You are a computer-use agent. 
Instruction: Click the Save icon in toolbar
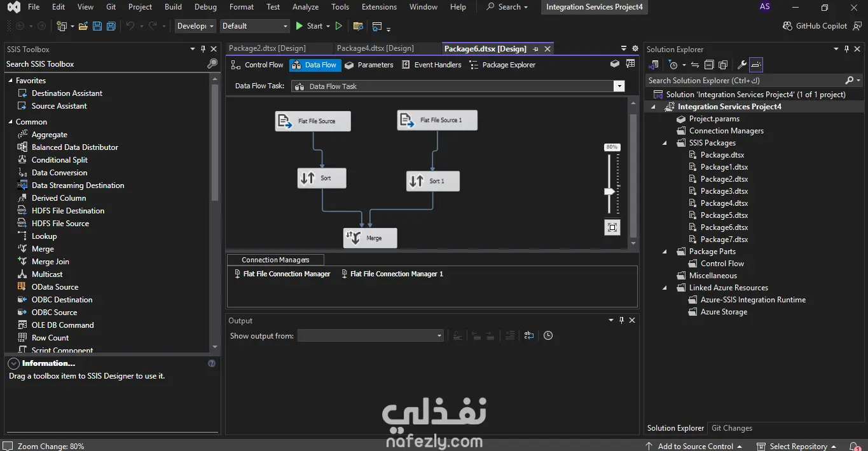(97, 26)
